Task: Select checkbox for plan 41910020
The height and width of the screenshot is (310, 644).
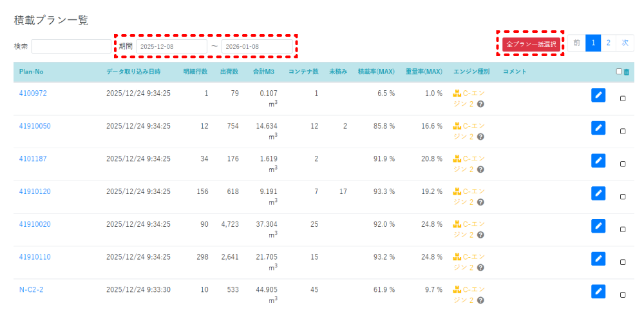Action: click(x=622, y=229)
